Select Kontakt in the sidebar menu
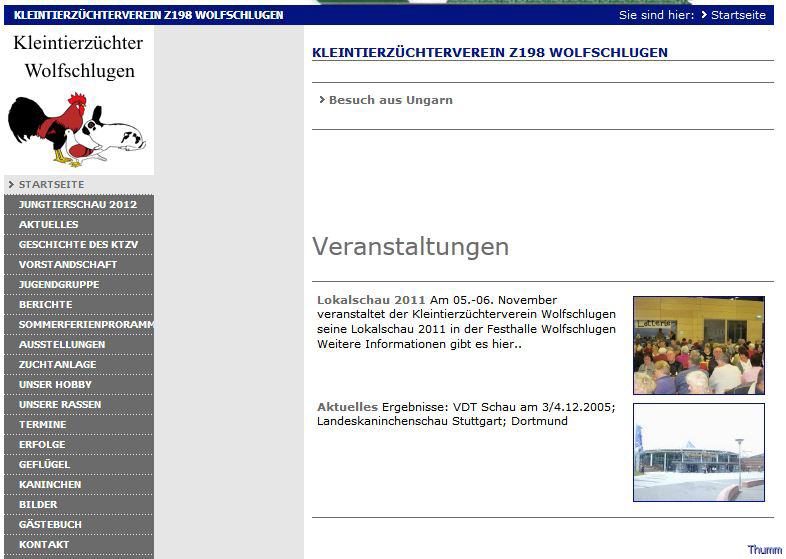Viewport: 786px width, 559px height. 44,545
